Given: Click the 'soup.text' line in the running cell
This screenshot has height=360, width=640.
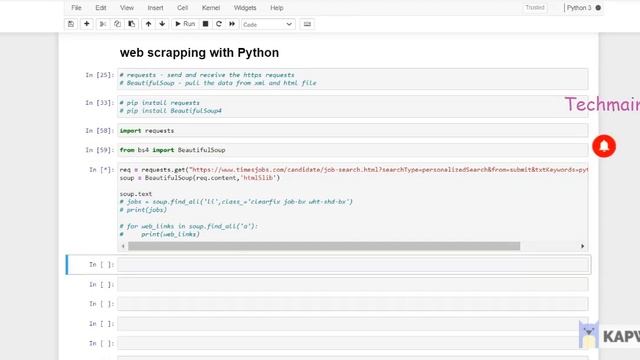Looking at the screenshot, I should (x=136, y=194).
